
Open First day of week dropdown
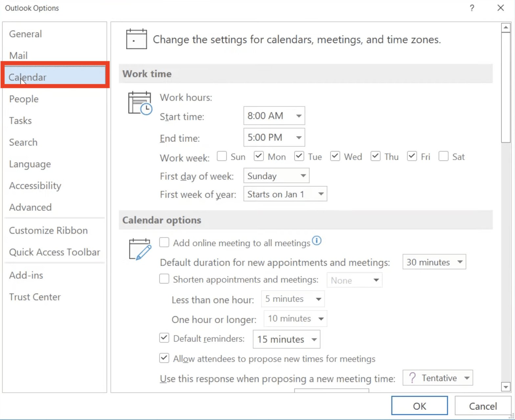click(x=276, y=176)
